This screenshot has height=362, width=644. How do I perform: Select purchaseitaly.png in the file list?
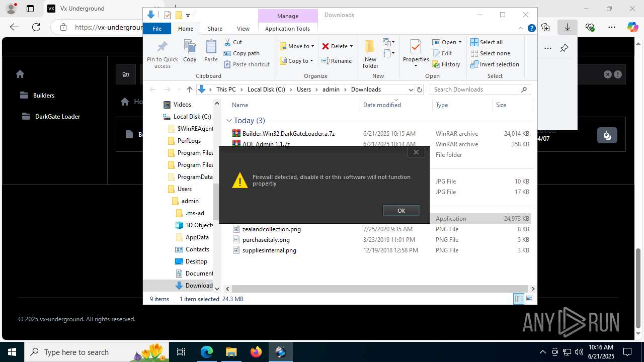pyautogui.click(x=266, y=240)
